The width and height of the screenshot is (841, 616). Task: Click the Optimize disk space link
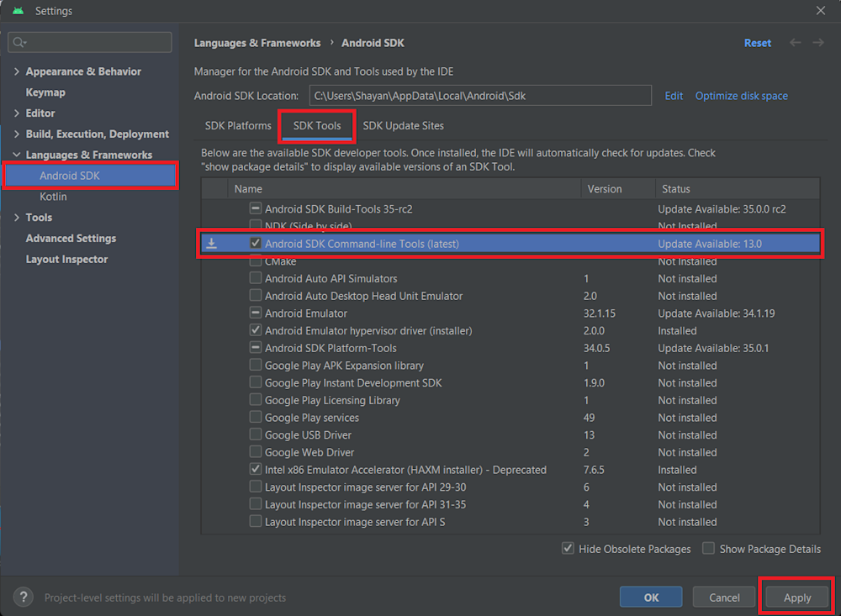pyautogui.click(x=741, y=96)
